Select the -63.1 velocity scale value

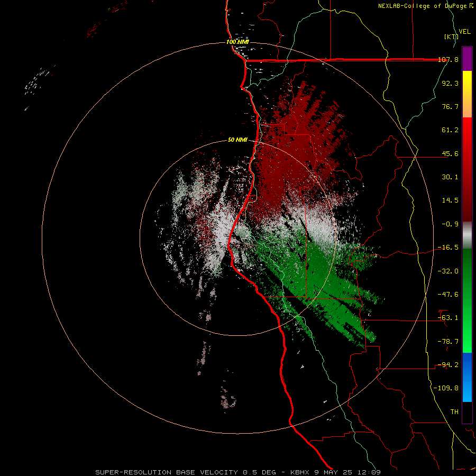coord(448,318)
